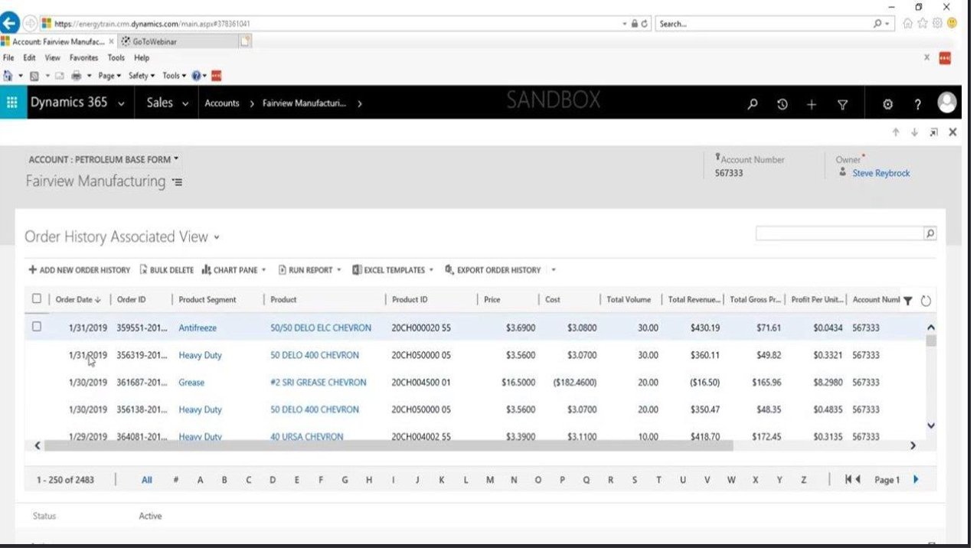The width and height of the screenshot is (980, 551).
Task: Open the Steve Reybrock owner link
Action: (881, 174)
